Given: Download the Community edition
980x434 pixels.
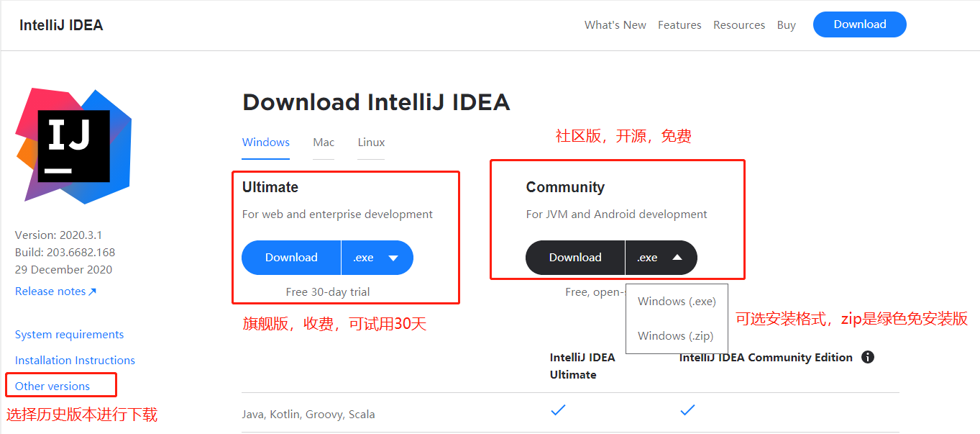Looking at the screenshot, I should pyautogui.click(x=575, y=258).
